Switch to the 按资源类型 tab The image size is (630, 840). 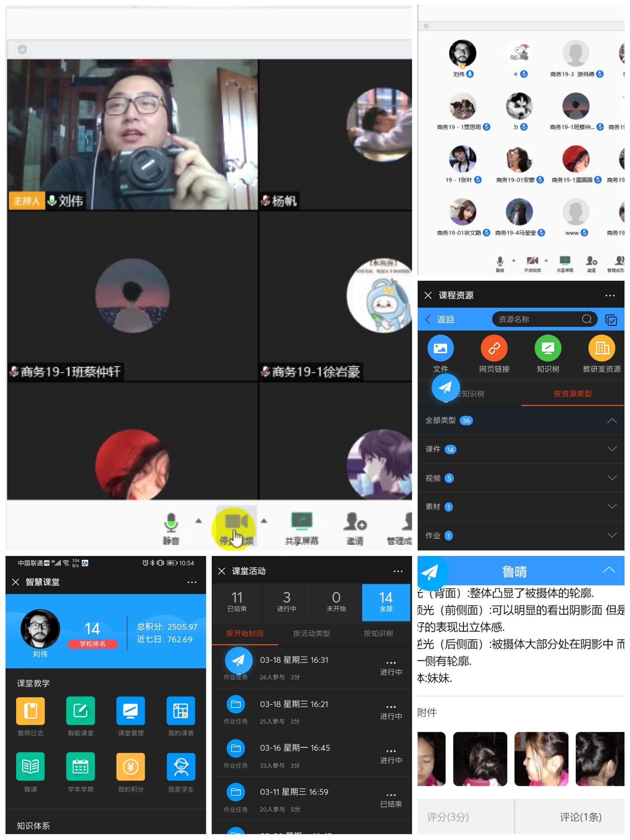(x=572, y=394)
